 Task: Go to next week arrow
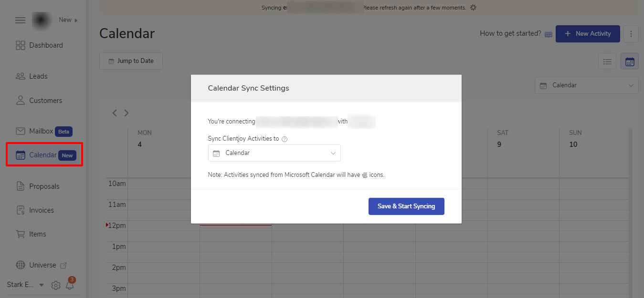[127, 113]
